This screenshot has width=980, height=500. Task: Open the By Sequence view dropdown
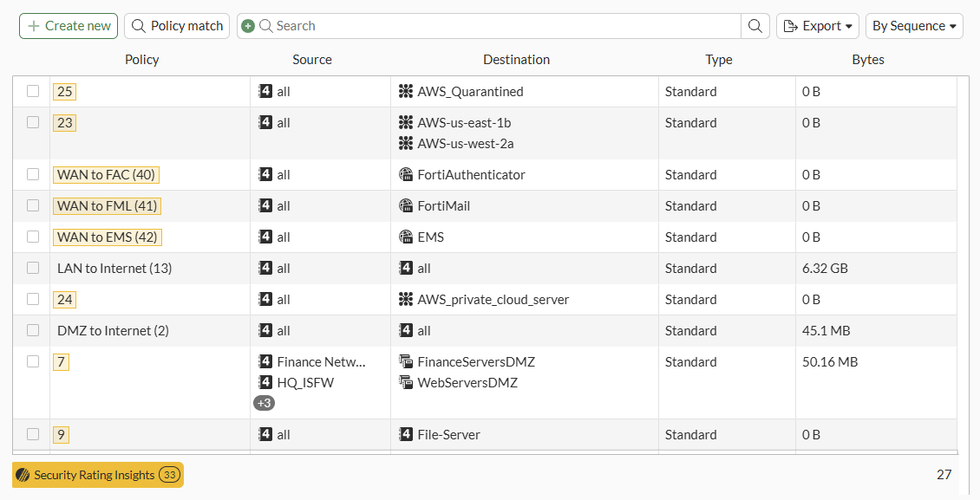914,26
